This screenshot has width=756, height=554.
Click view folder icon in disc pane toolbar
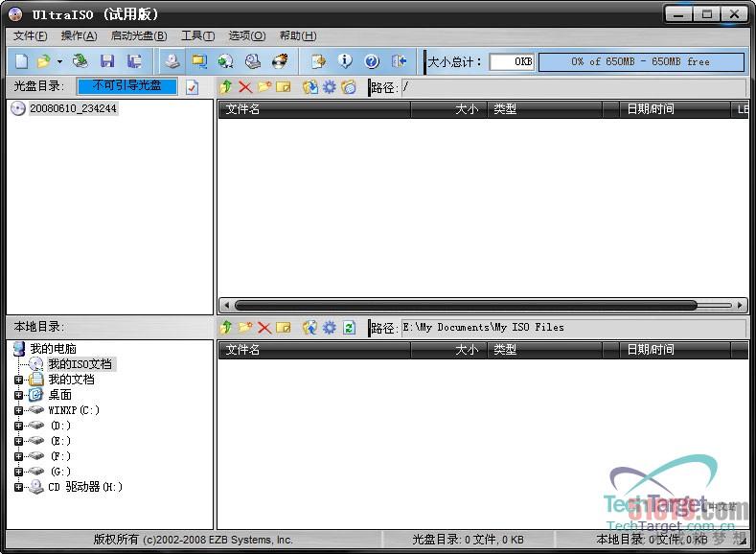349,87
